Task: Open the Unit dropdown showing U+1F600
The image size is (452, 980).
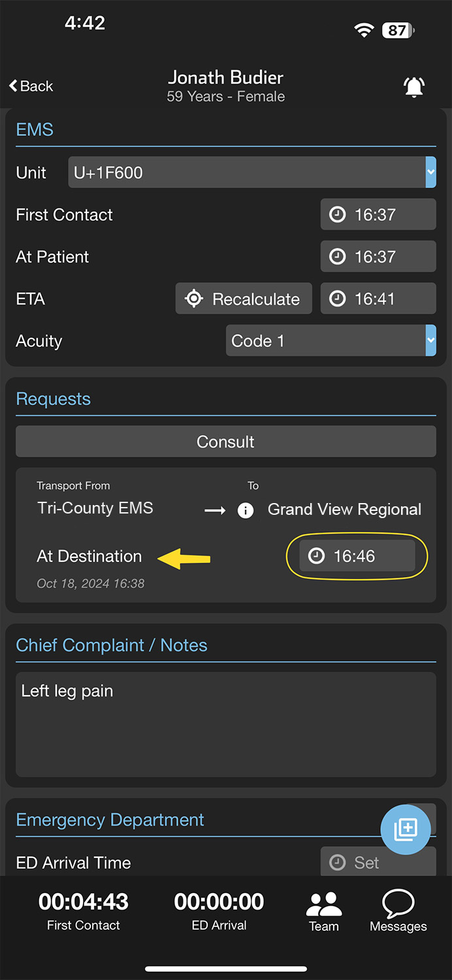Action: click(247, 172)
